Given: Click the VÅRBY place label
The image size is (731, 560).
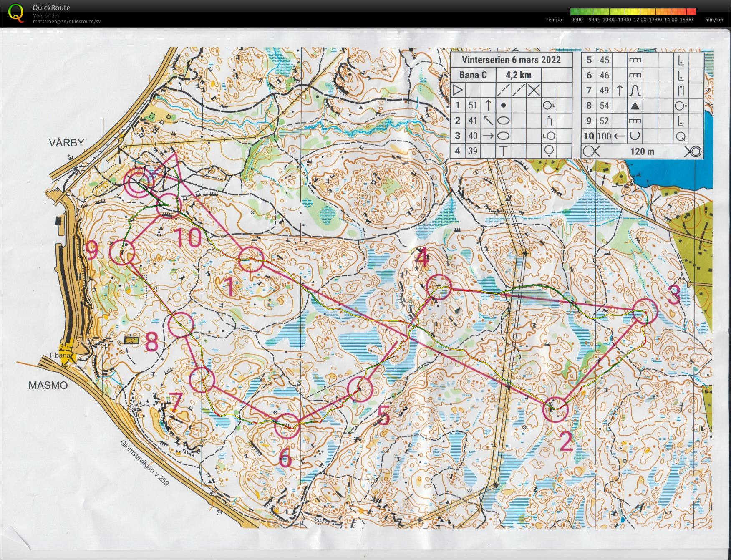Looking at the screenshot, I should pyautogui.click(x=67, y=143).
